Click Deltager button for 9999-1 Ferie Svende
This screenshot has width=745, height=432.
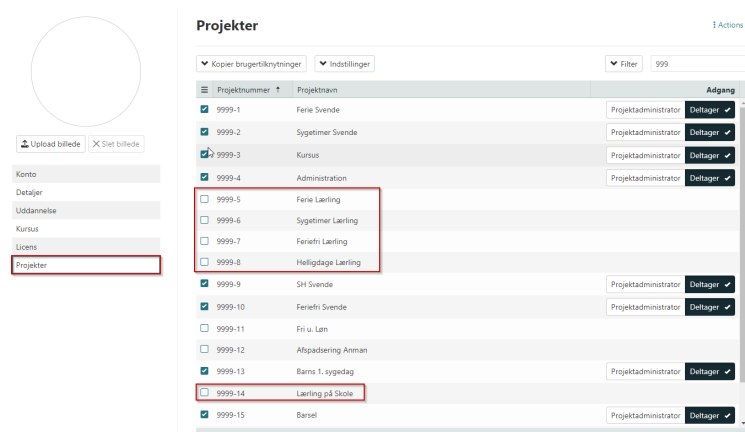click(x=710, y=110)
